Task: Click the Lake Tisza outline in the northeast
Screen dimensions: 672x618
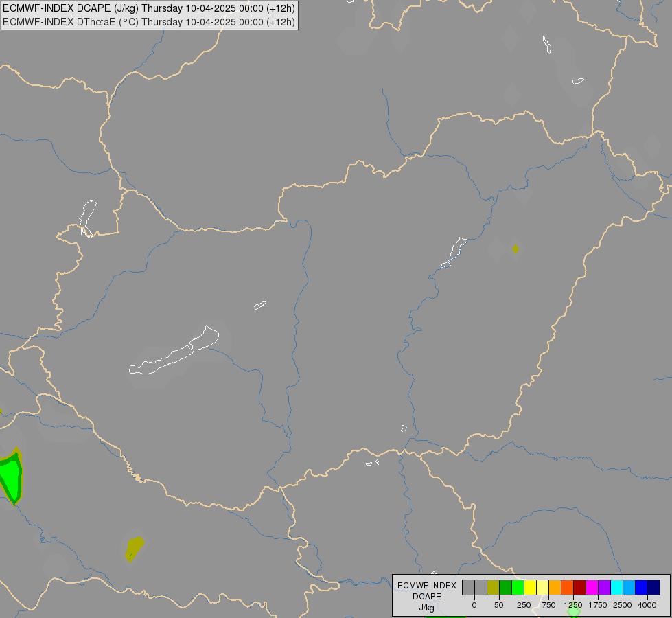Action: [x=454, y=253]
